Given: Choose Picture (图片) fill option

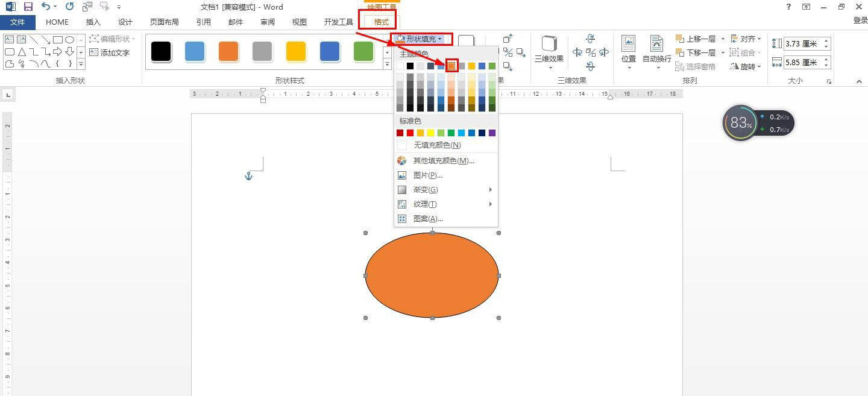Looking at the screenshot, I should [x=446, y=175].
